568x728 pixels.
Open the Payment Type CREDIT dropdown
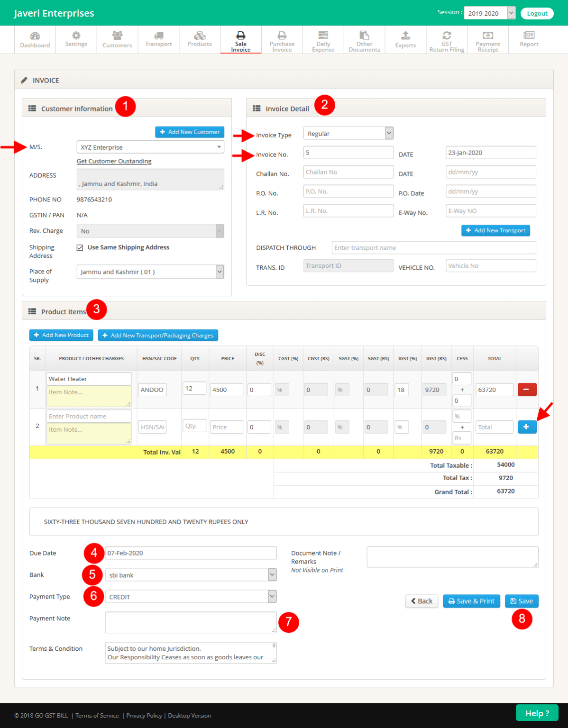[191, 596]
